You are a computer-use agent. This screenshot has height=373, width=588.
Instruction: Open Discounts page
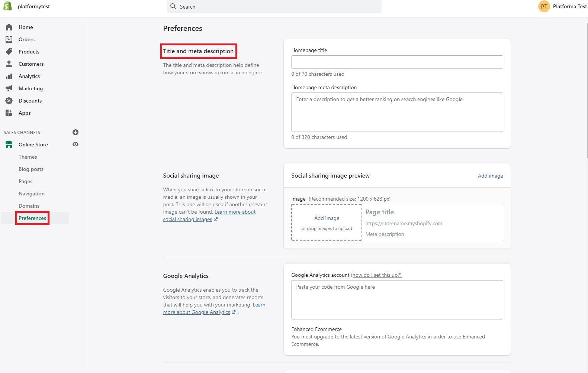(30, 101)
